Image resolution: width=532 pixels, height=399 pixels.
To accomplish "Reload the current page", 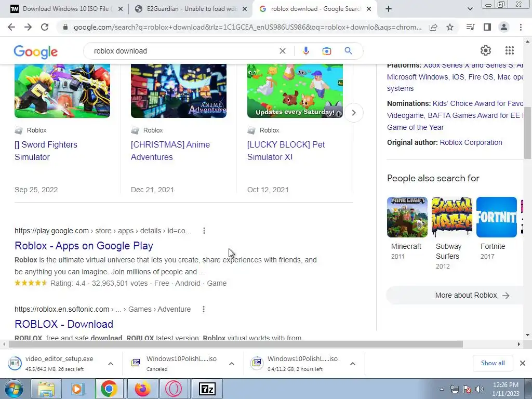I will (x=45, y=27).
